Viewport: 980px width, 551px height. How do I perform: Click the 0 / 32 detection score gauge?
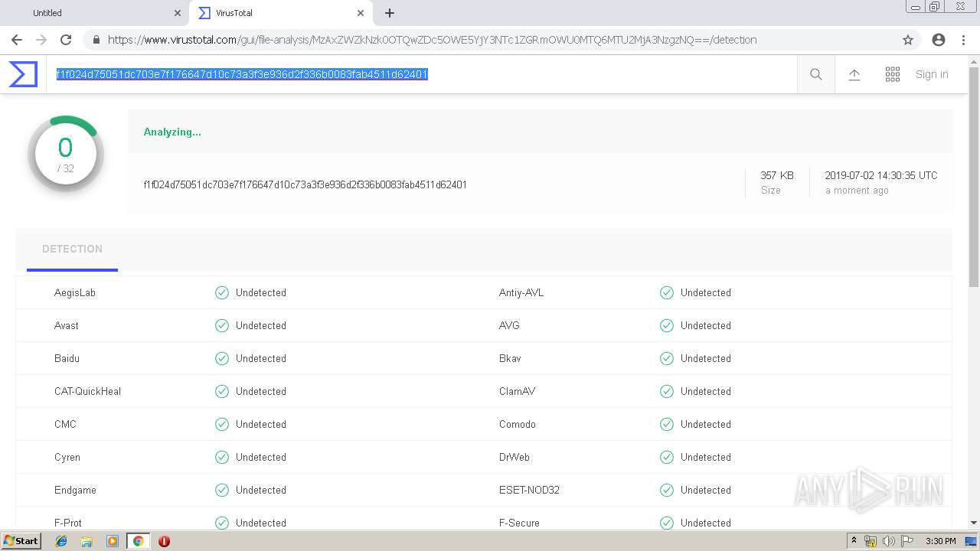[x=66, y=154]
